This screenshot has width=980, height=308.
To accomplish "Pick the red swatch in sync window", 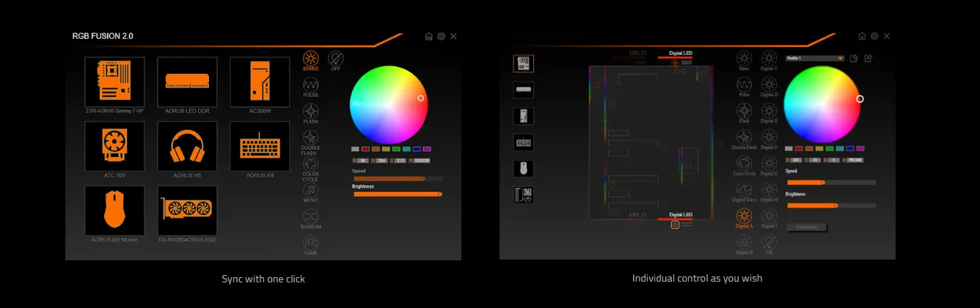I will click(x=365, y=149).
